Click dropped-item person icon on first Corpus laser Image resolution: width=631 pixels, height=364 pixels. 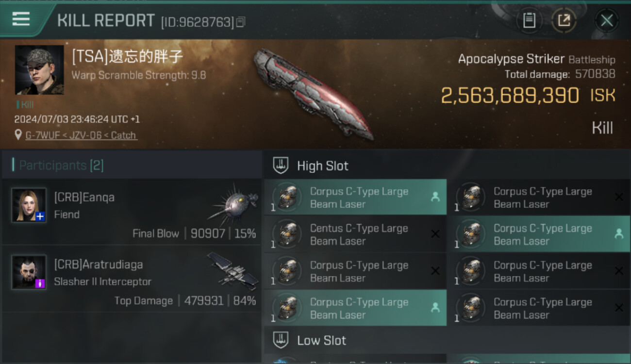pyautogui.click(x=435, y=197)
